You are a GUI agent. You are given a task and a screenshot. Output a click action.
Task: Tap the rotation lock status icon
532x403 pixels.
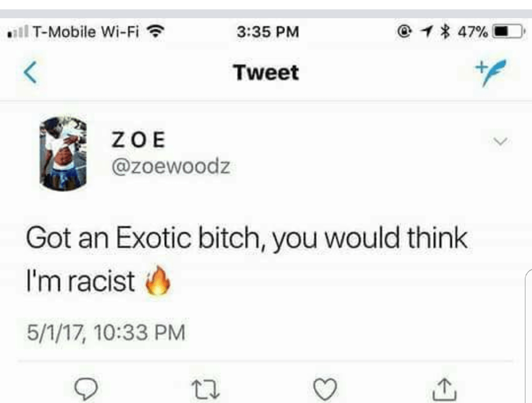(x=404, y=32)
